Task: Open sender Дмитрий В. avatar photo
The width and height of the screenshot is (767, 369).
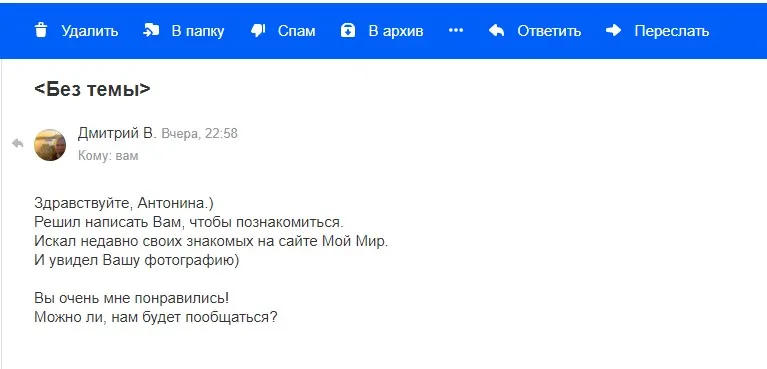Action: pyautogui.click(x=50, y=145)
